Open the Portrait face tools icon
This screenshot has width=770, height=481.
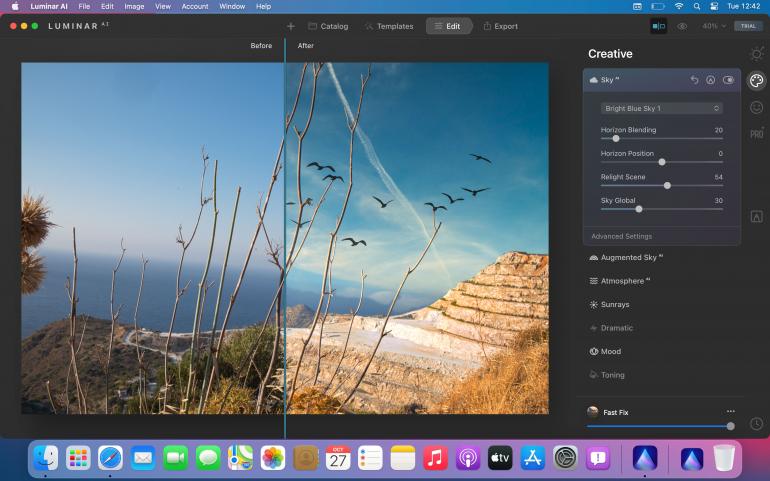tap(756, 107)
